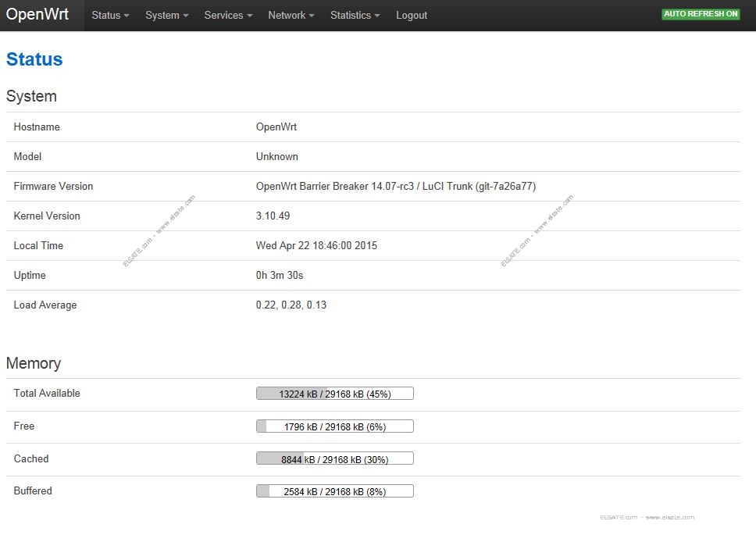Click the Model row label
The height and width of the screenshot is (535, 756).
(27, 157)
